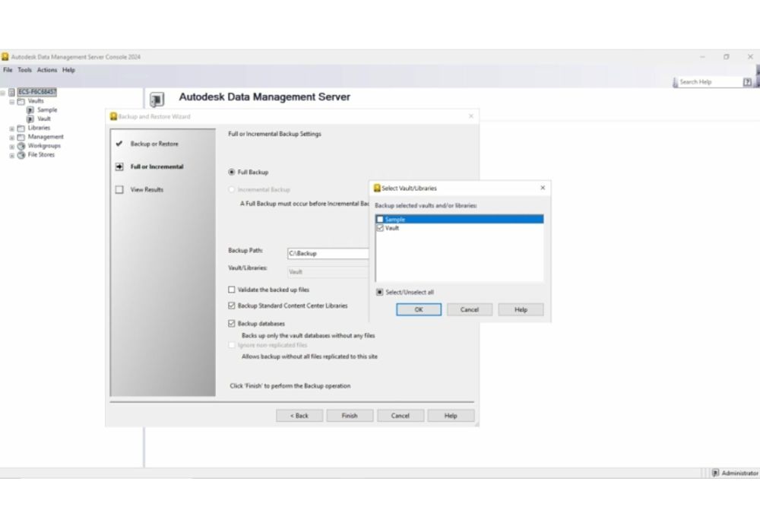Image resolution: width=760 pixels, height=532 pixels.
Task: Click the Backup and Restore Wizard title icon
Action: pyautogui.click(x=112, y=115)
